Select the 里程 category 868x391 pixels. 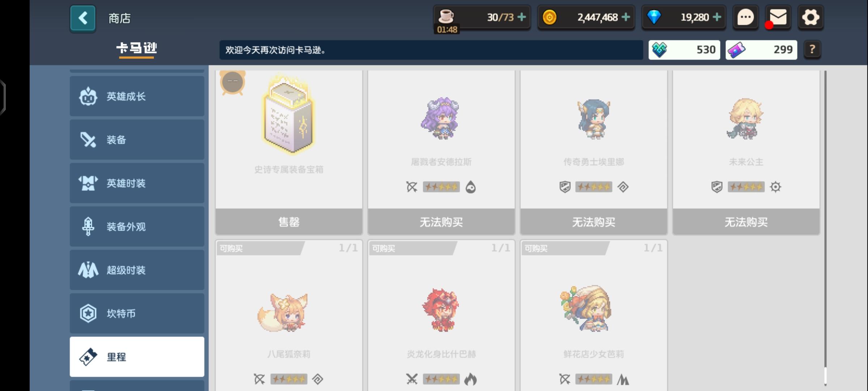tap(137, 357)
